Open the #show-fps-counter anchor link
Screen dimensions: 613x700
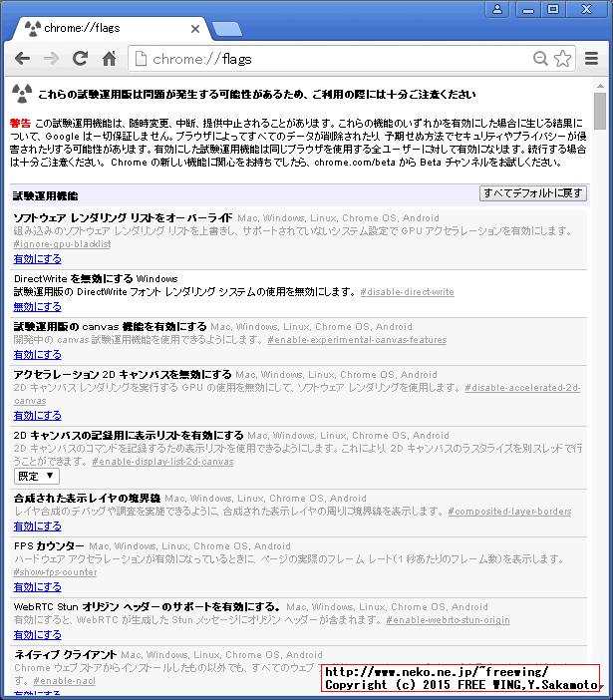click(x=56, y=572)
